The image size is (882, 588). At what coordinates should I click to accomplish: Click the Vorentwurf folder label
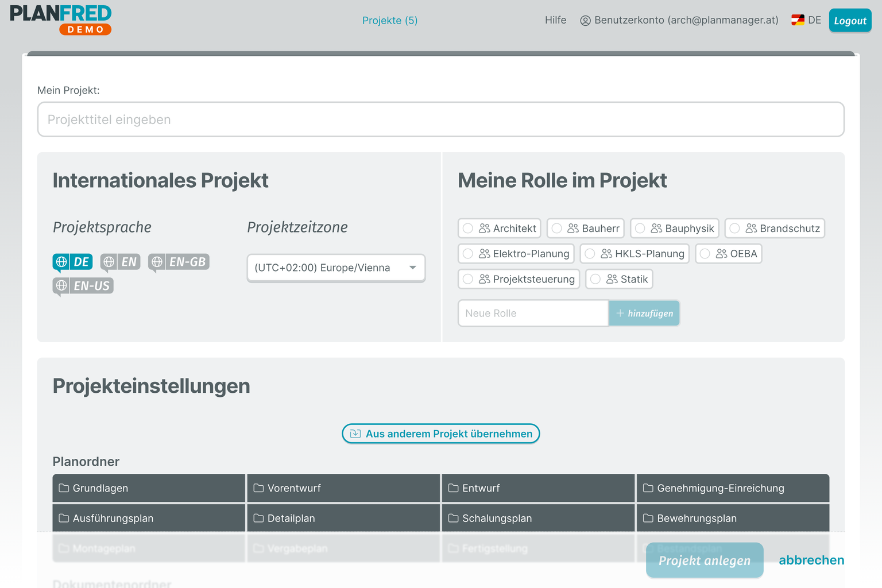[294, 488]
